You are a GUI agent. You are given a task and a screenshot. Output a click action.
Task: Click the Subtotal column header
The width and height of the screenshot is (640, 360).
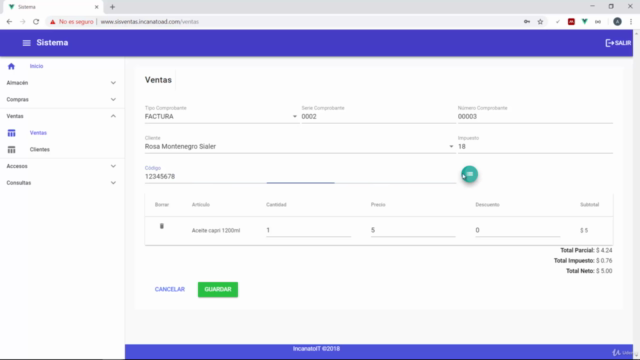(x=589, y=204)
